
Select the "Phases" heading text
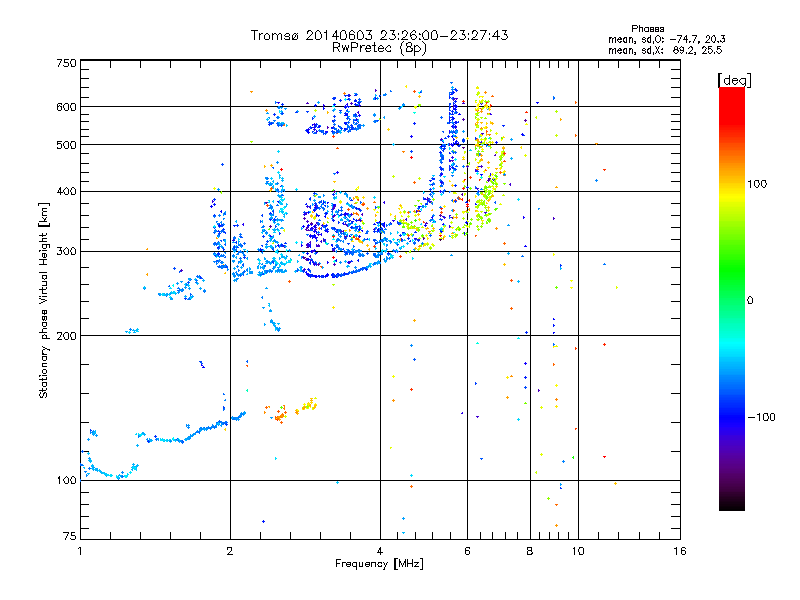647,29
